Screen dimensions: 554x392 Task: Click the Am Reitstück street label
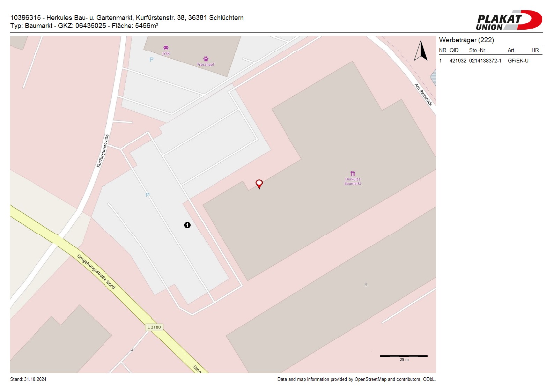(x=423, y=94)
